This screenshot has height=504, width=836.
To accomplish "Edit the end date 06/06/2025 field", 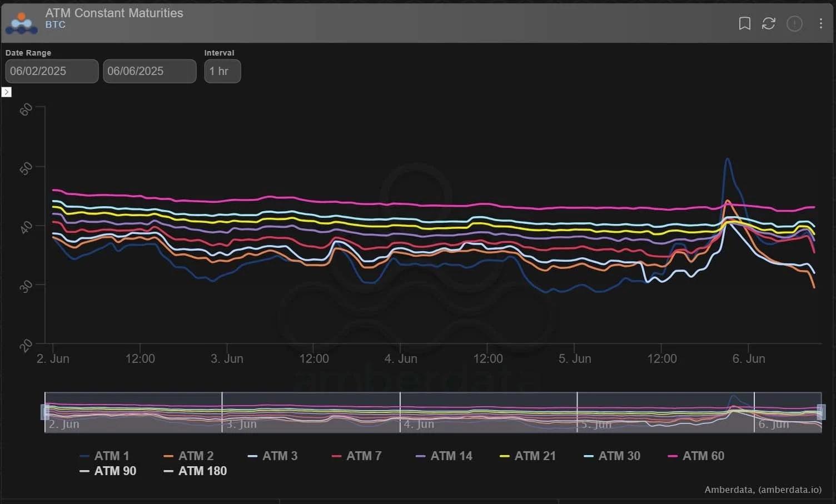I will [x=150, y=71].
